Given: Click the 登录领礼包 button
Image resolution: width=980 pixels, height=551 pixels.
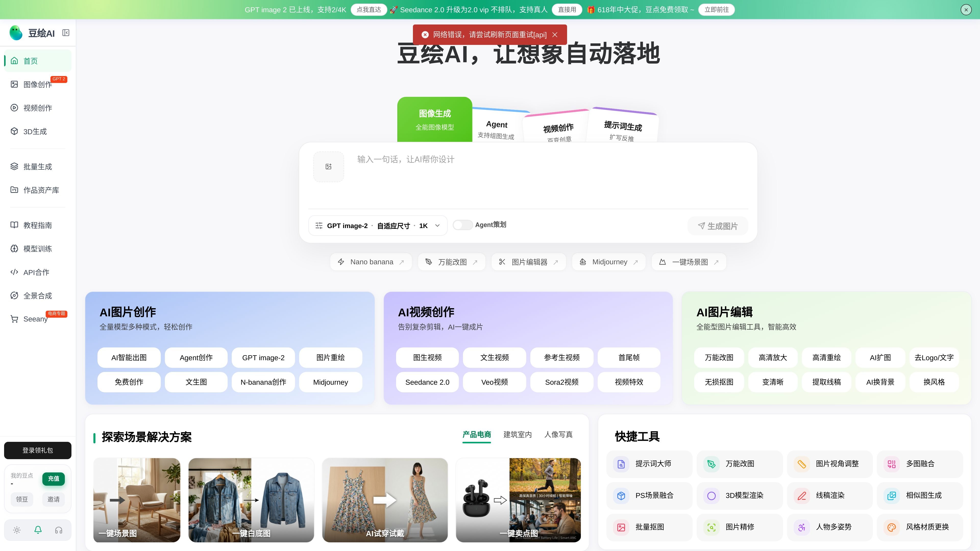Looking at the screenshot, I should click(38, 450).
